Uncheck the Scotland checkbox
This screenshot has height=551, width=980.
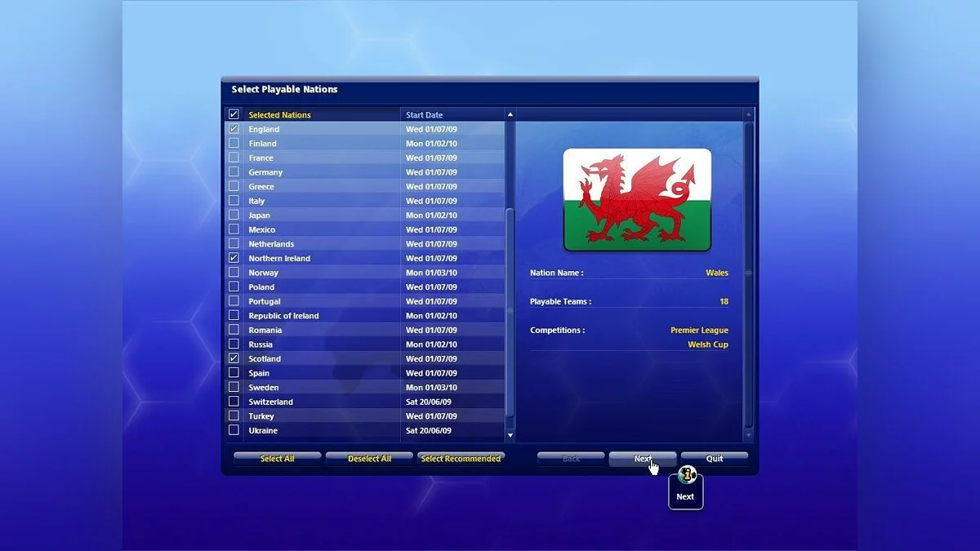click(x=234, y=358)
